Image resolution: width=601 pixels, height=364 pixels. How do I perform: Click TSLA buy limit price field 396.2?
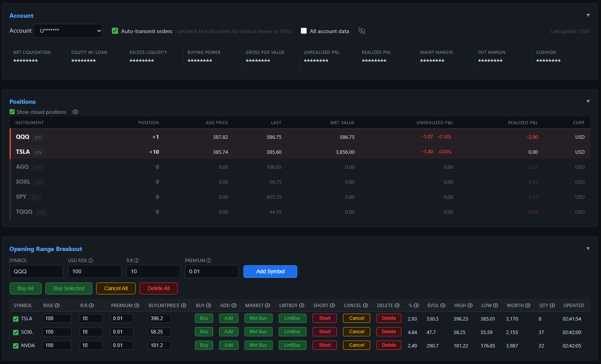159,318
